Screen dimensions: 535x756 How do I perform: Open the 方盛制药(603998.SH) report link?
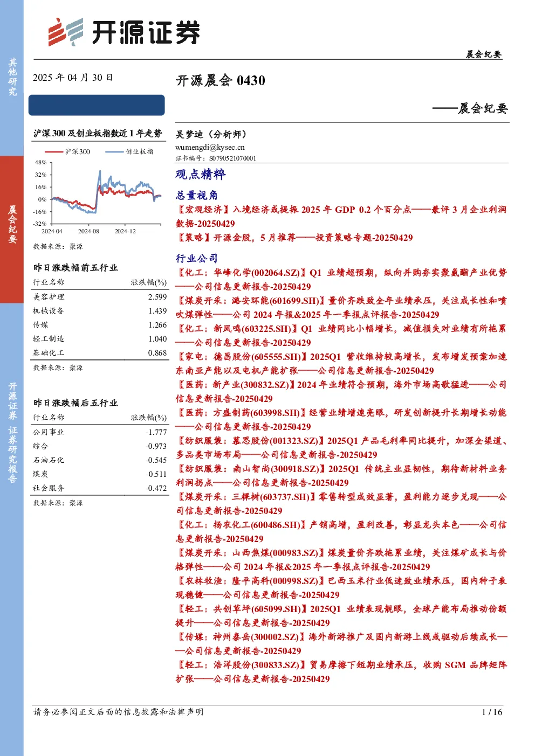coord(341,420)
